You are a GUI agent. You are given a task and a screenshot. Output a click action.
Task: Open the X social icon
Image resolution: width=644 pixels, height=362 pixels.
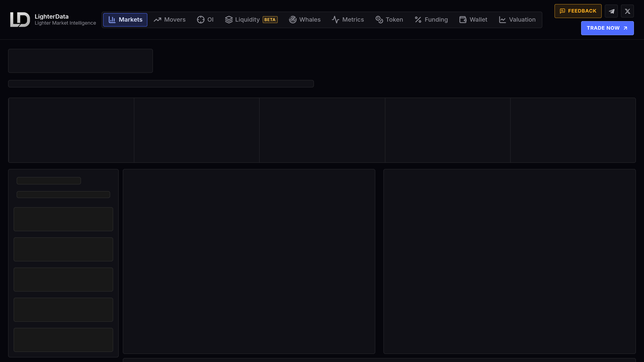pos(627,11)
